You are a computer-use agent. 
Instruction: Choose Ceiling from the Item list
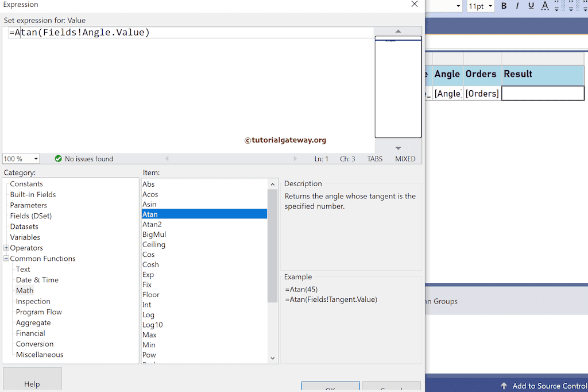pyautogui.click(x=154, y=244)
